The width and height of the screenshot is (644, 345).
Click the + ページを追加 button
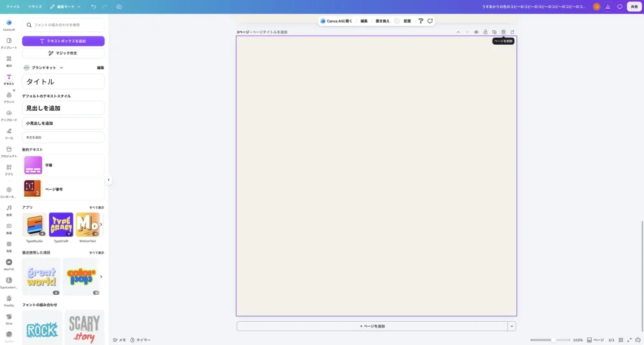pos(372,327)
